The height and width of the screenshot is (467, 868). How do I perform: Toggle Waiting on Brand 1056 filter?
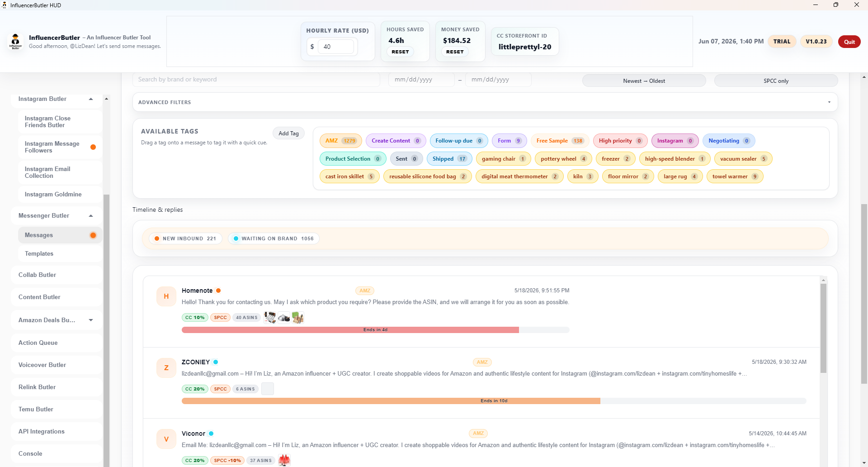click(x=274, y=238)
